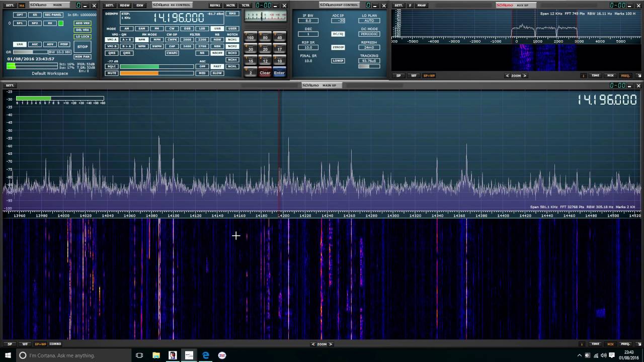Click the corner arrow icon in MAIN SP
Screen dimensions: 644x362
(639, 344)
